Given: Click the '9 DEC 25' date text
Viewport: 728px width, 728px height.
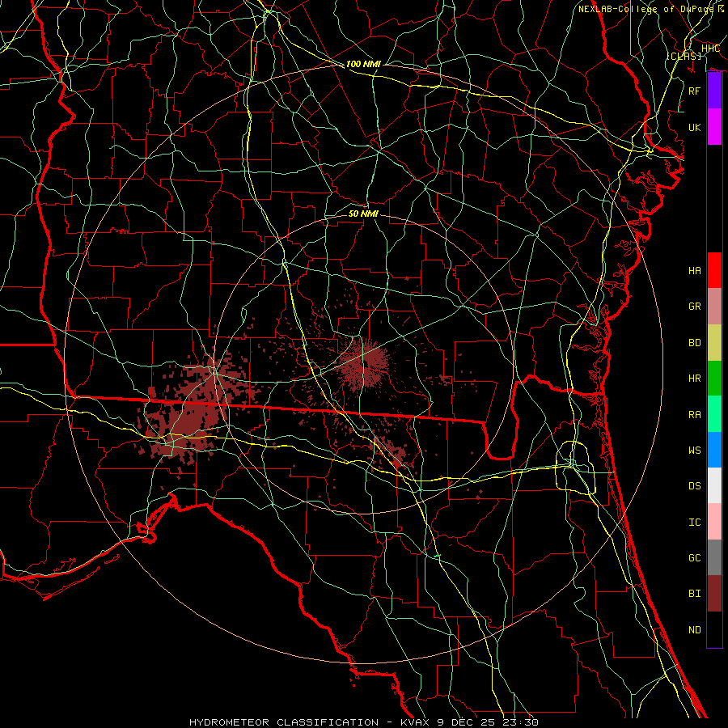Looking at the screenshot, I should tap(466, 722).
